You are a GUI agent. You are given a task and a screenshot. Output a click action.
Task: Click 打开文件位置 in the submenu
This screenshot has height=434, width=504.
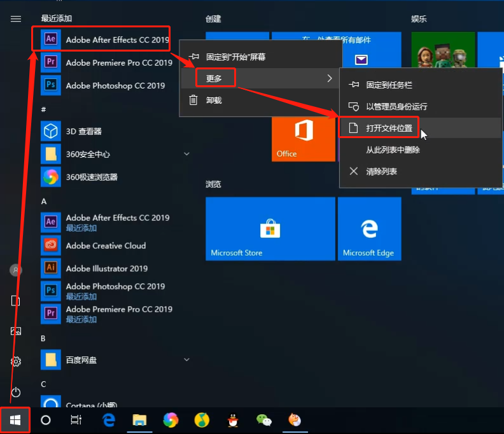point(421,128)
